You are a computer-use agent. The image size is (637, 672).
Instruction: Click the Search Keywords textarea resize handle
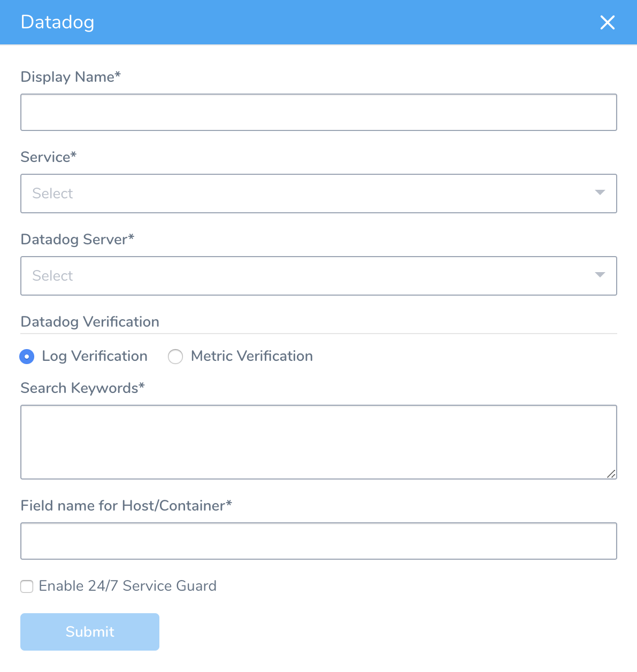click(611, 474)
